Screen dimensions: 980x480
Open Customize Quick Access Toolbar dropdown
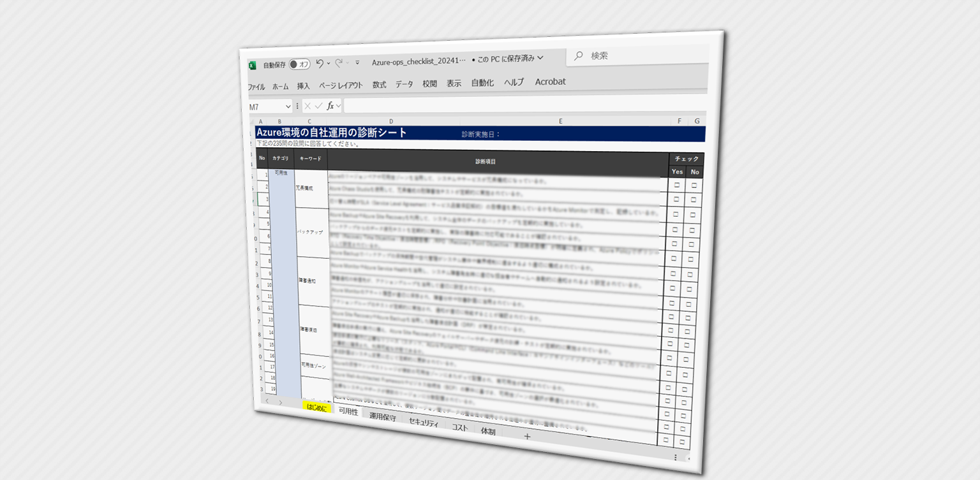point(357,62)
